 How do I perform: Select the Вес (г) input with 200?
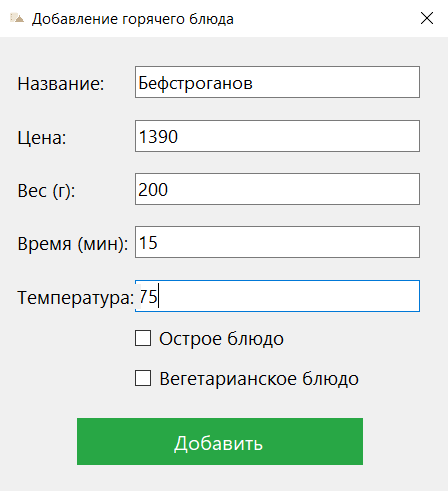point(277,189)
